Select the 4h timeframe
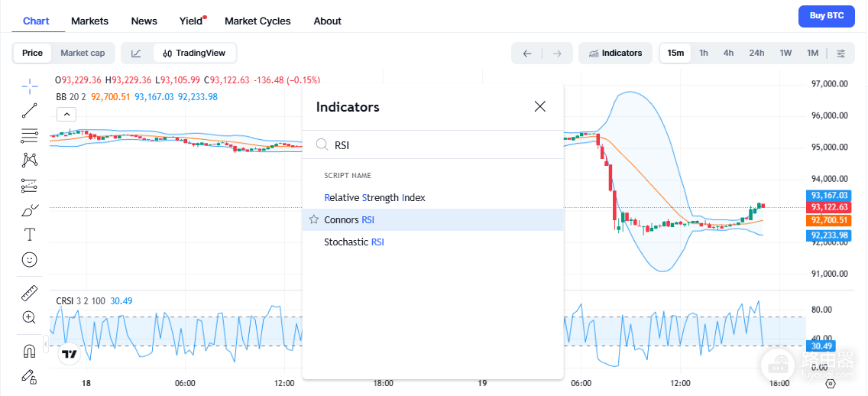Screen dimensions: 868x396 (728, 54)
